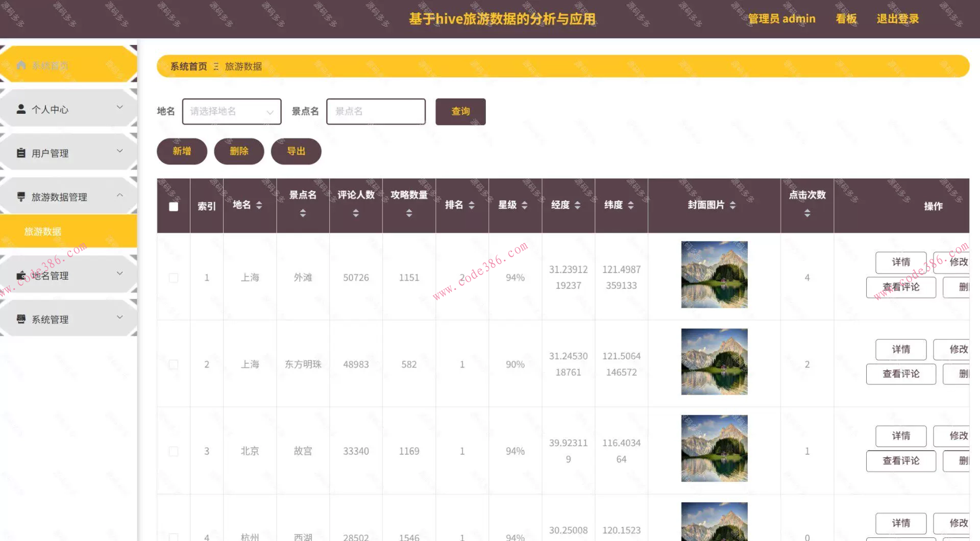Click the 旅游数据管理 sidebar icon
The width and height of the screenshot is (980, 541).
pyautogui.click(x=21, y=195)
